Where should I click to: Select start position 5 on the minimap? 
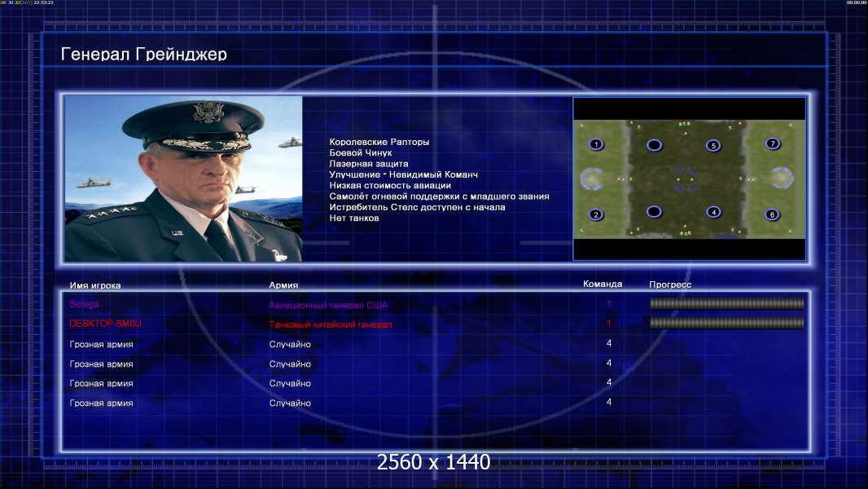click(x=713, y=146)
